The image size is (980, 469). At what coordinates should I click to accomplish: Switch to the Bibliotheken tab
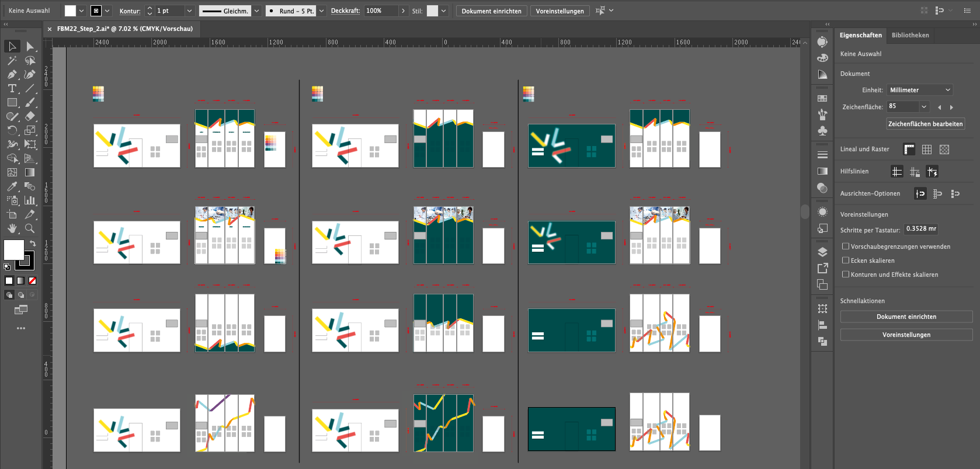click(910, 35)
